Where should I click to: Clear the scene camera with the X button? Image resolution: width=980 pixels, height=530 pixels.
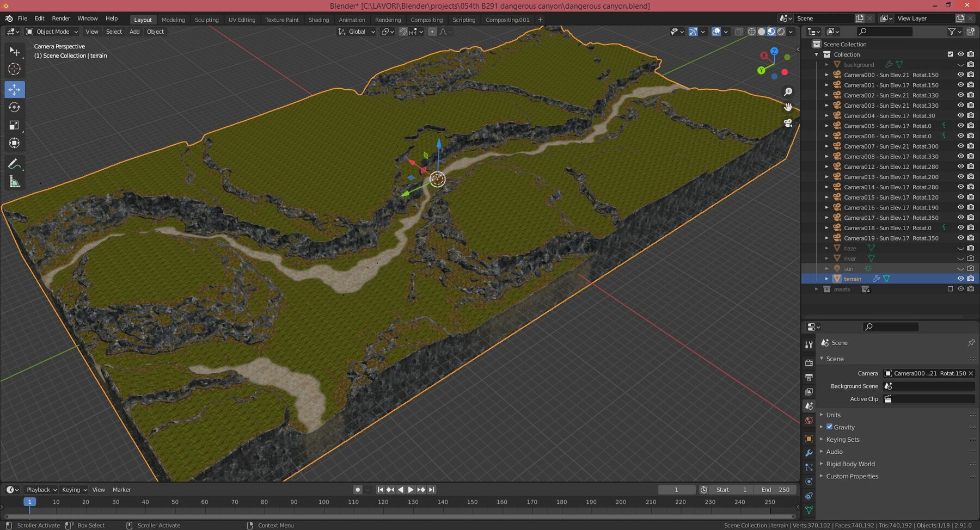pos(971,373)
